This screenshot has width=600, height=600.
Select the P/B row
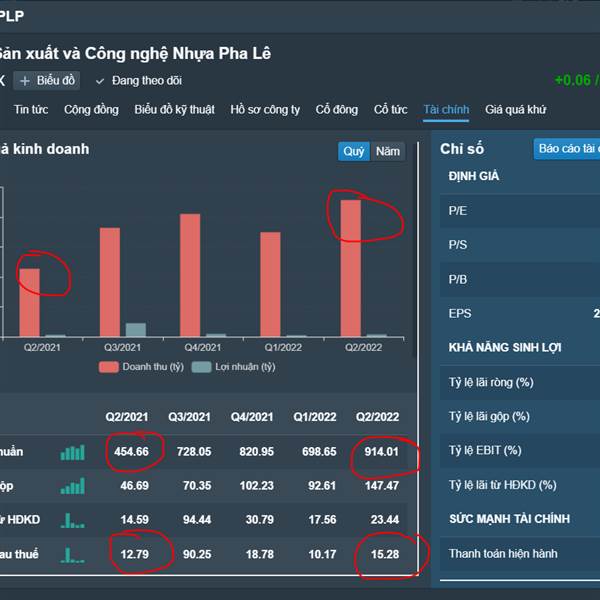[520, 280]
